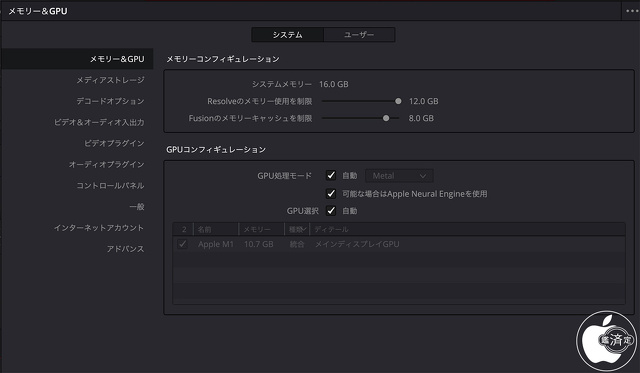Switch to the システム tab
The image size is (640, 373).
click(288, 35)
